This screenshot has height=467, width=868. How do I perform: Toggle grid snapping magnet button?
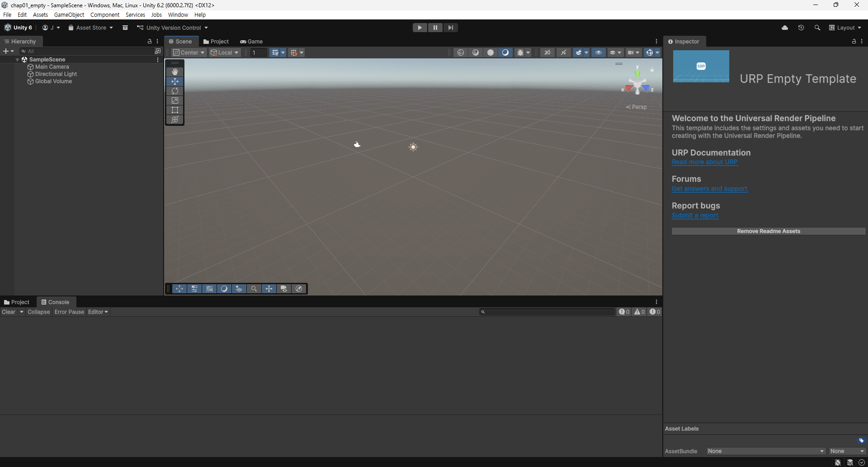[294, 52]
